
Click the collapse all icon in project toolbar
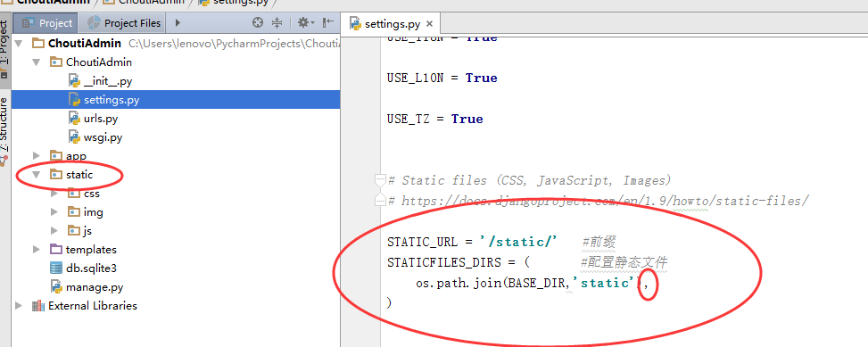coord(277,22)
